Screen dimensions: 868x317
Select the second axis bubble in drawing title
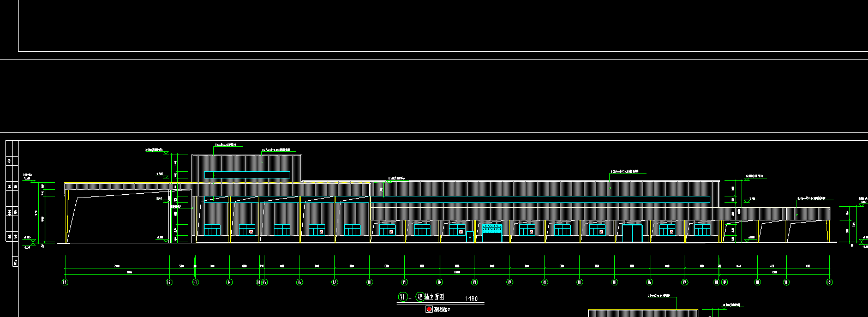420,297
